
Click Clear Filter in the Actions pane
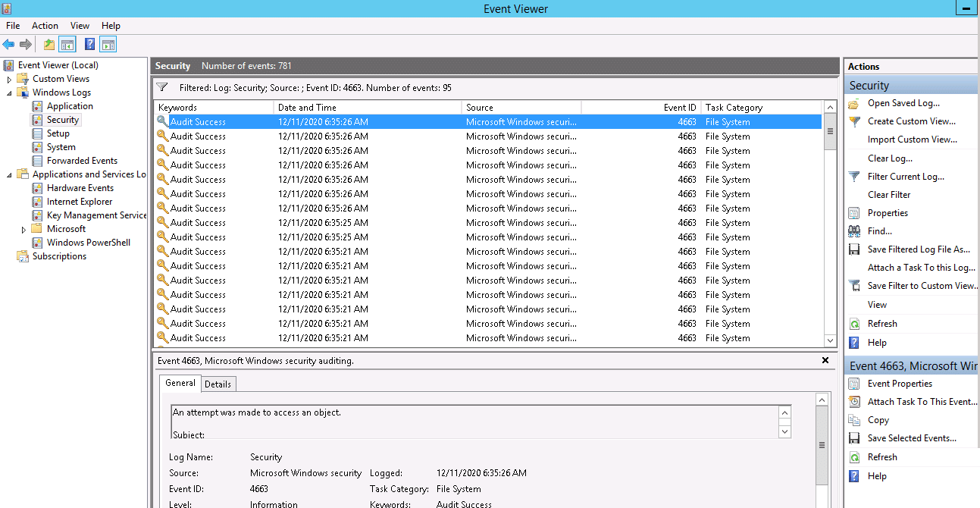889,195
